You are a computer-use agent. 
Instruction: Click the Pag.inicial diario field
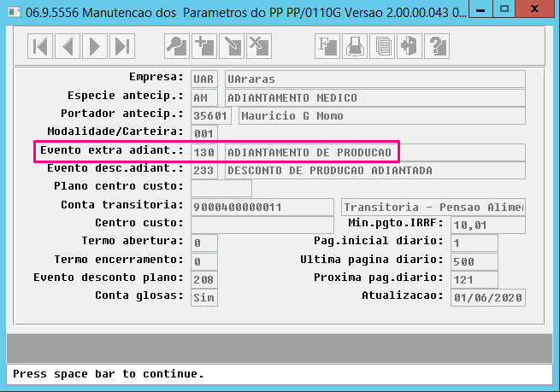pos(475,243)
